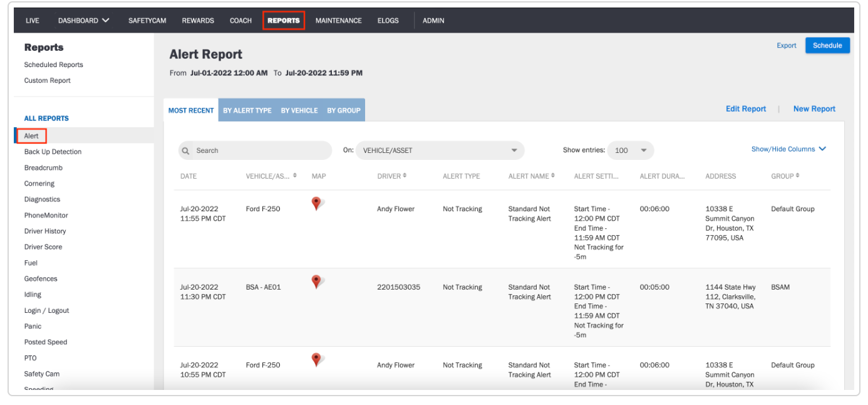Go to Live in top navigation

tap(33, 21)
